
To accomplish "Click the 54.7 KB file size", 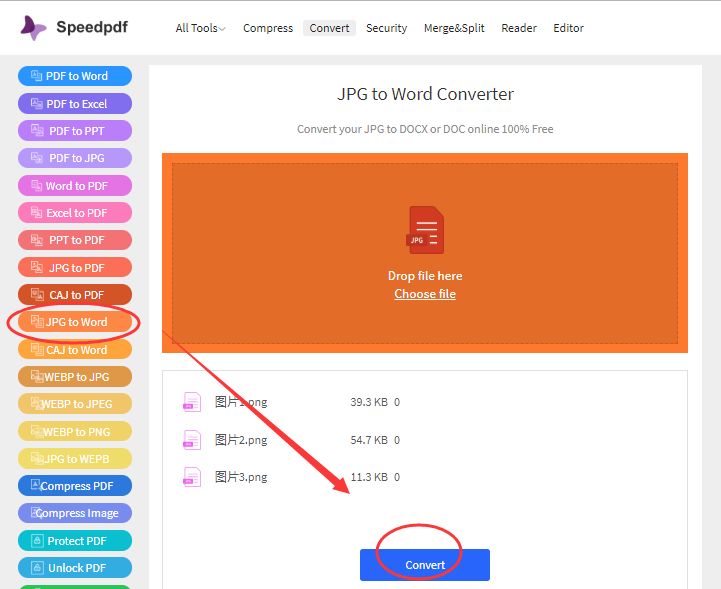I will point(369,440).
